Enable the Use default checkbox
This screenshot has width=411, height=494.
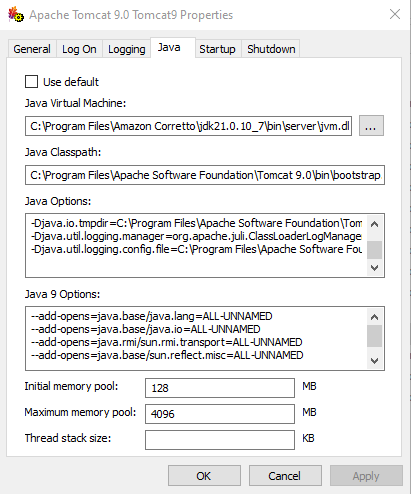[31, 82]
